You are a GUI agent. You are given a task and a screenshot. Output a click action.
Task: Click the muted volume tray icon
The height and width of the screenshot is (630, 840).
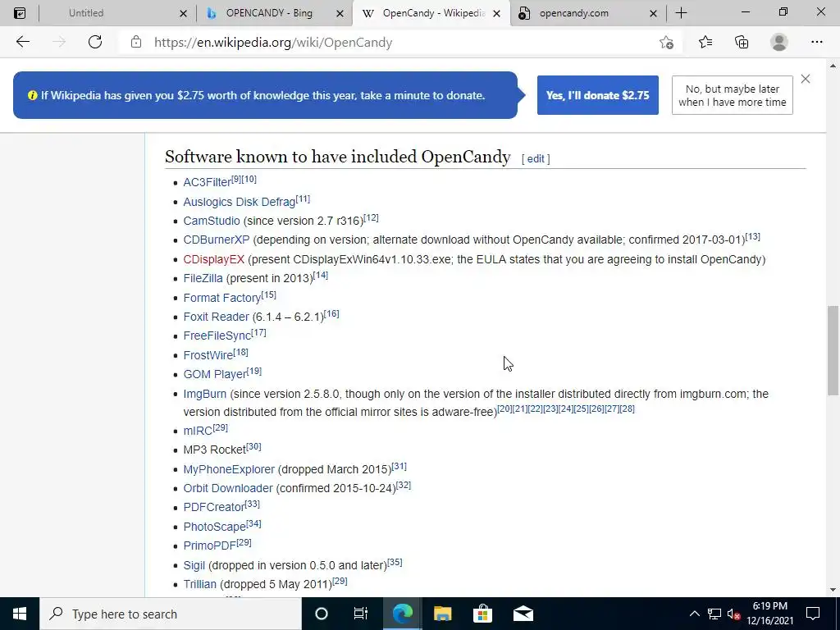point(734,614)
